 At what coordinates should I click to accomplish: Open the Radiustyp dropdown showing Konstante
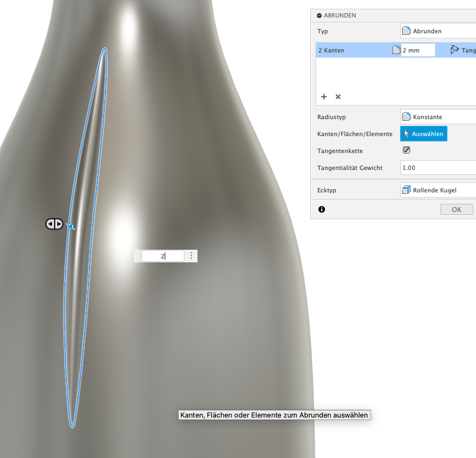click(438, 116)
